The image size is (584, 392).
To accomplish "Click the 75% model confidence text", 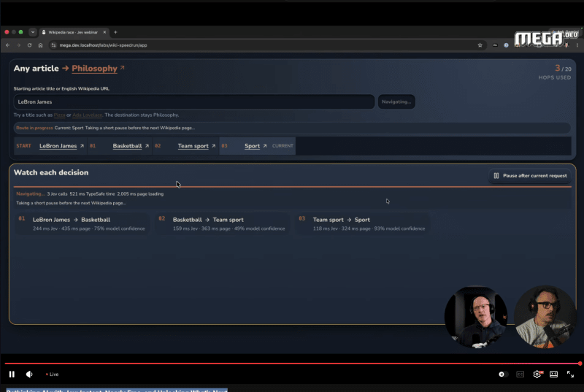I will tap(119, 228).
